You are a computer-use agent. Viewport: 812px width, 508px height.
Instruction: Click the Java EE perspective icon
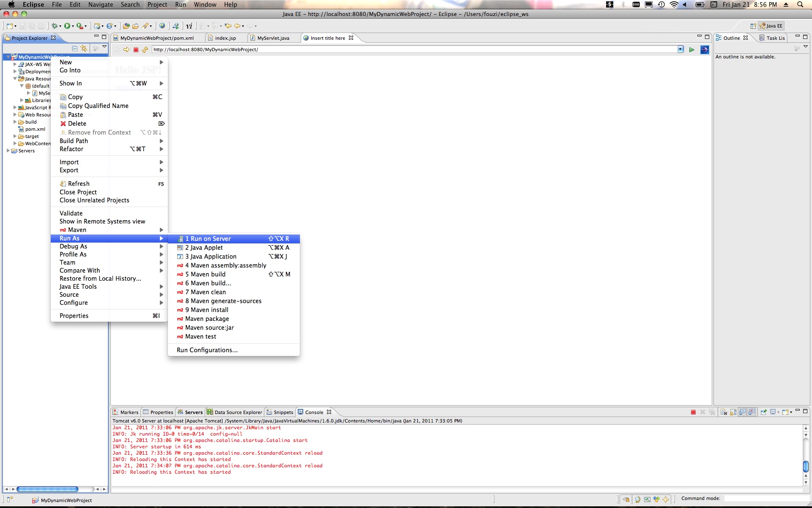[x=773, y=25]
